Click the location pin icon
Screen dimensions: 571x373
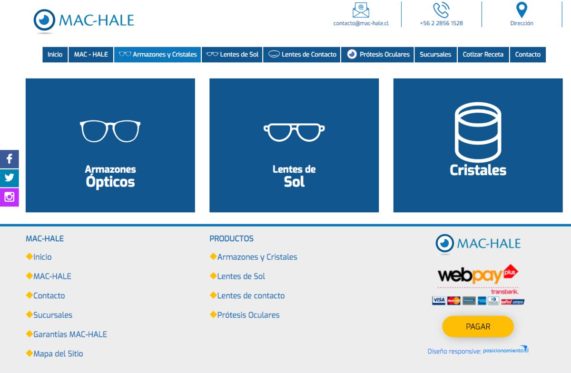[521, 10]
